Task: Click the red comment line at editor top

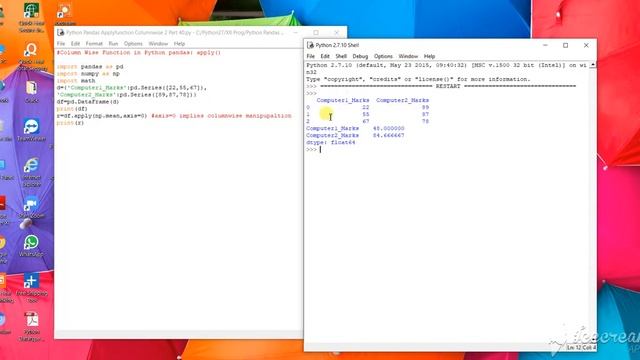Action: pos(138,53)
